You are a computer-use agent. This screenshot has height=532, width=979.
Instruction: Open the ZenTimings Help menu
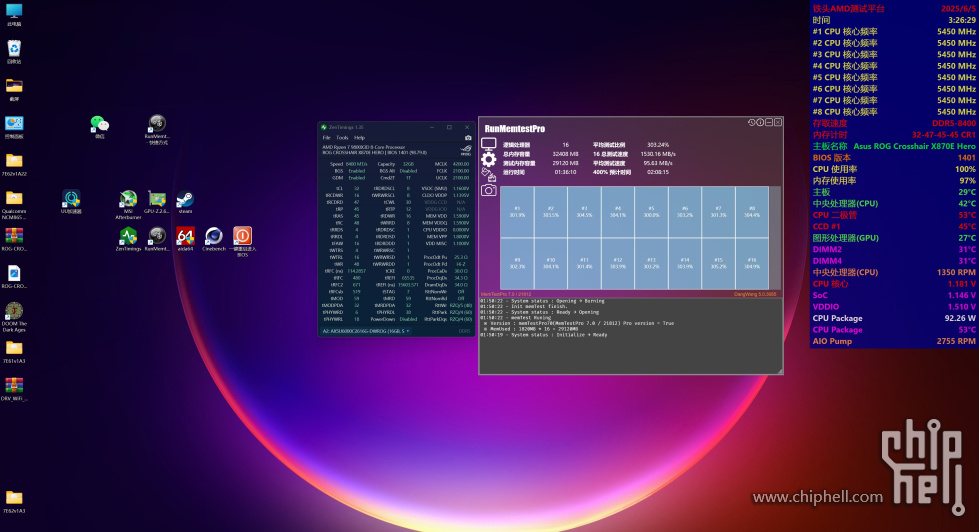(x=359, y=137)
